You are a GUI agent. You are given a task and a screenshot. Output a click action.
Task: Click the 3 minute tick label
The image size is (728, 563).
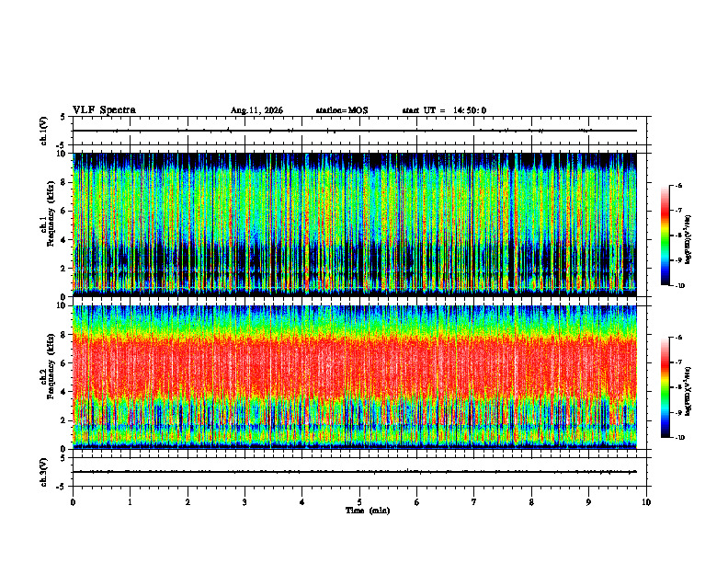tap(245, 502)
